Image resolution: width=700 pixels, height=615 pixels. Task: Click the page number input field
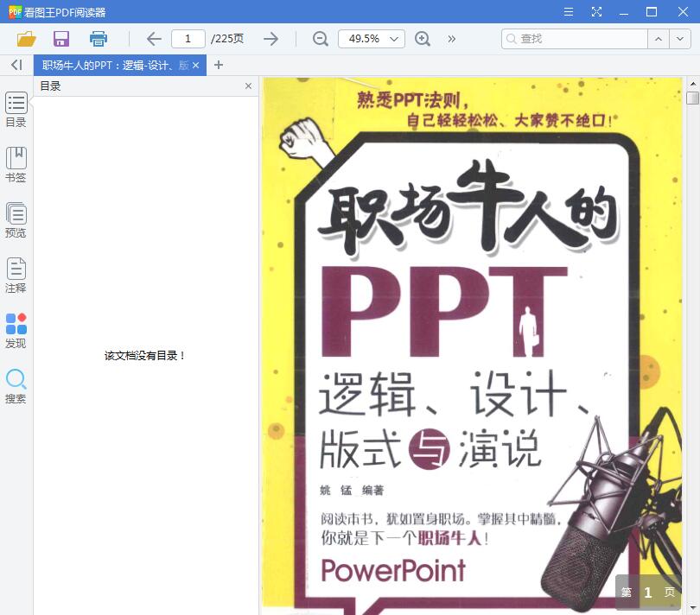click(x=188, y=39)
